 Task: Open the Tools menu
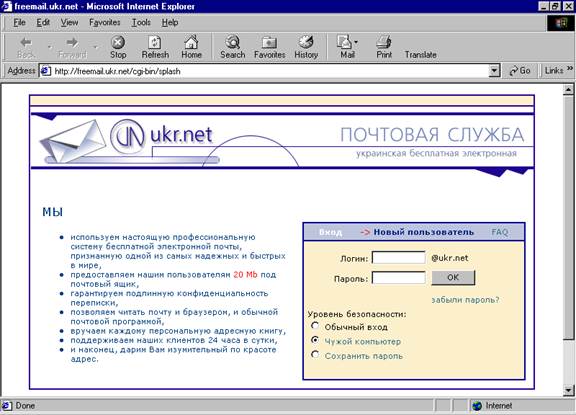point(141,22)
